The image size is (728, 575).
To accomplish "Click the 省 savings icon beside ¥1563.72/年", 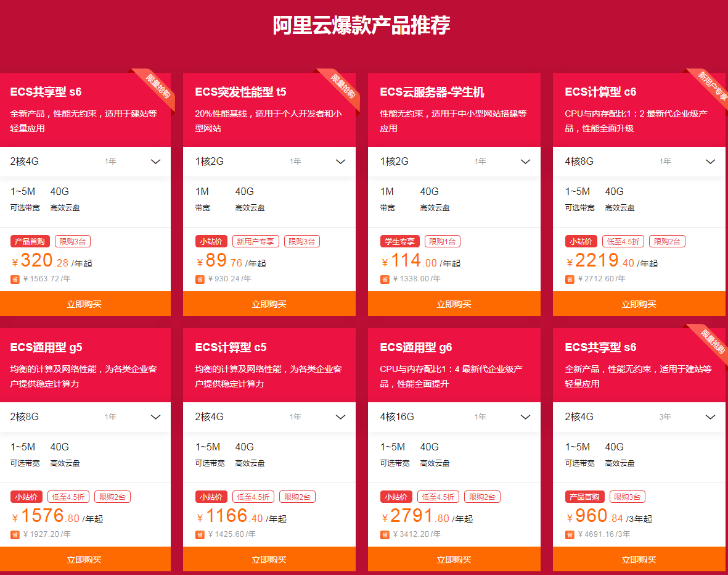I will [x=15, y=279].
